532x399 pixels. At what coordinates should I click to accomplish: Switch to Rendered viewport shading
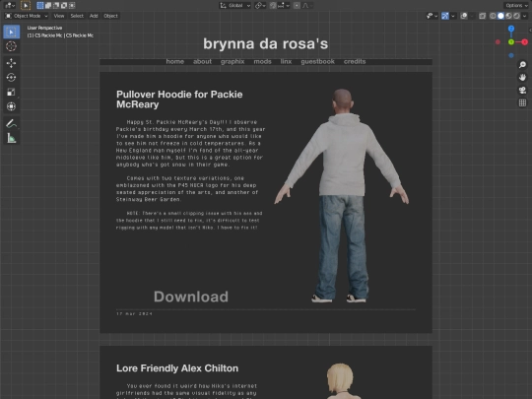516,16
